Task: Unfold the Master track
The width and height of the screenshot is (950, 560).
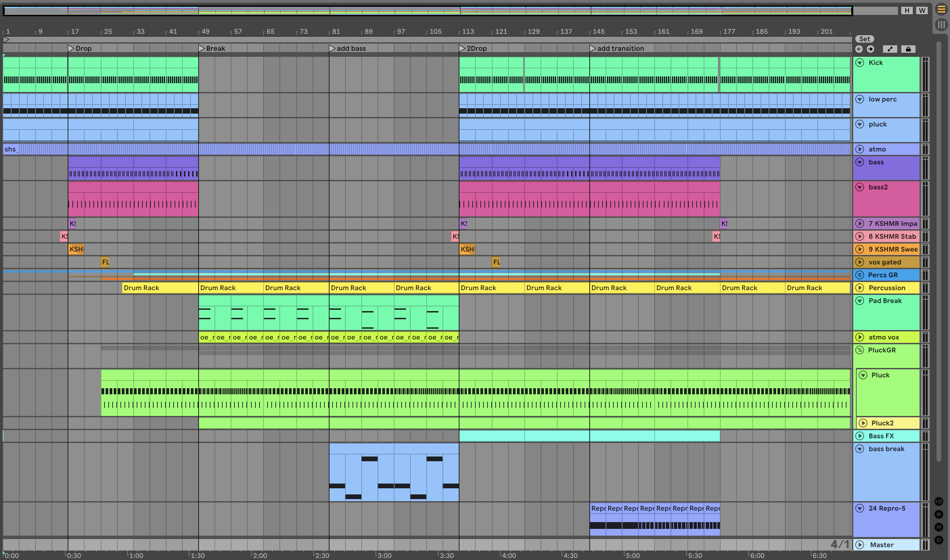Action: (x=860, y=544)
